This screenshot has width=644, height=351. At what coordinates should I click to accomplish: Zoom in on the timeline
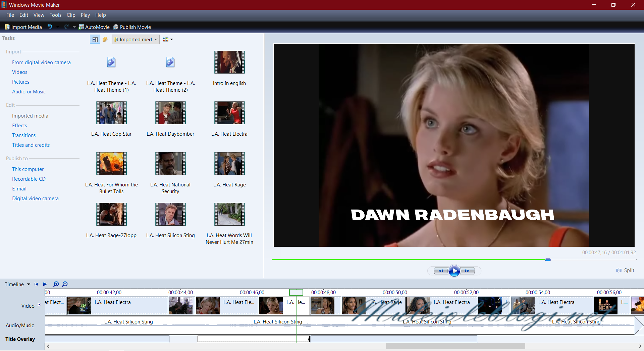[x=56, y=284]
